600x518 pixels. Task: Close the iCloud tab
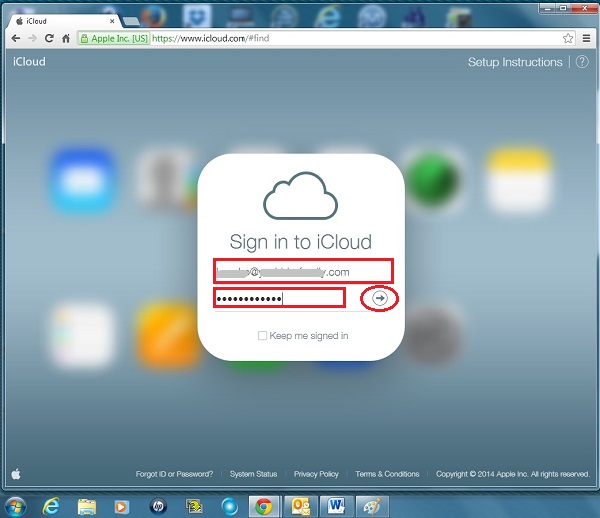[112, 21]
